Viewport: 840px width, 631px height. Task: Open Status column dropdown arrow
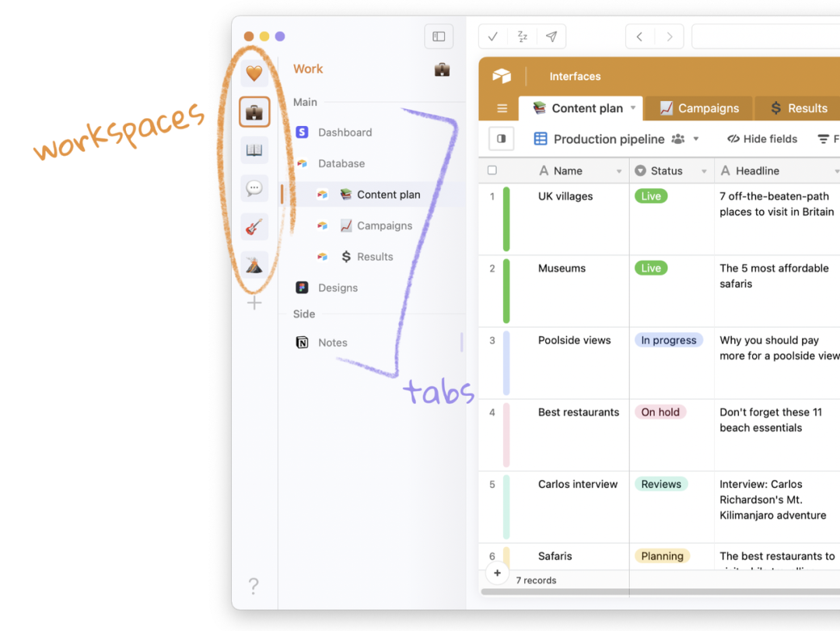[704, 171]
